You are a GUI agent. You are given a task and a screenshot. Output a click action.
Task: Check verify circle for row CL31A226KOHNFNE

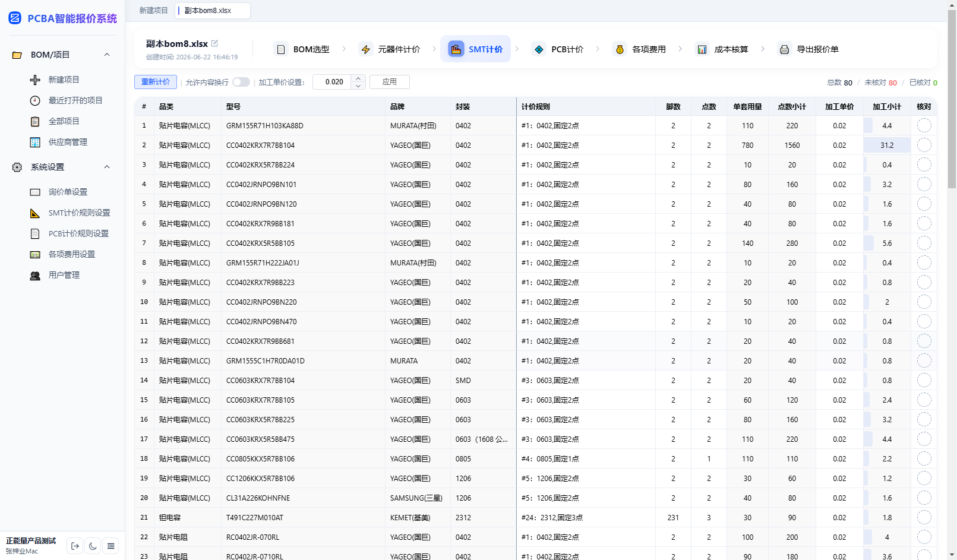[x=924, y=498]
